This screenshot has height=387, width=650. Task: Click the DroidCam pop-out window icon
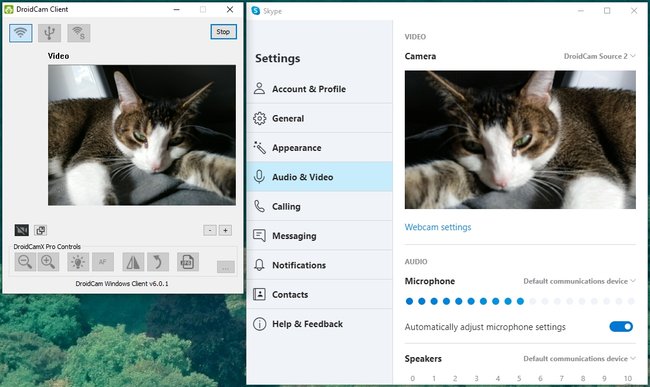pos(41,230)
